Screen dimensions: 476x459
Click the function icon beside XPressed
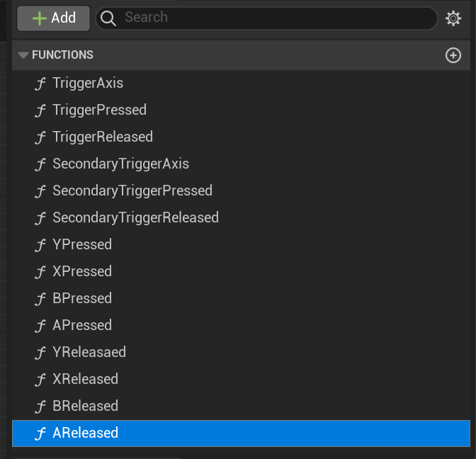pos(40,272)
